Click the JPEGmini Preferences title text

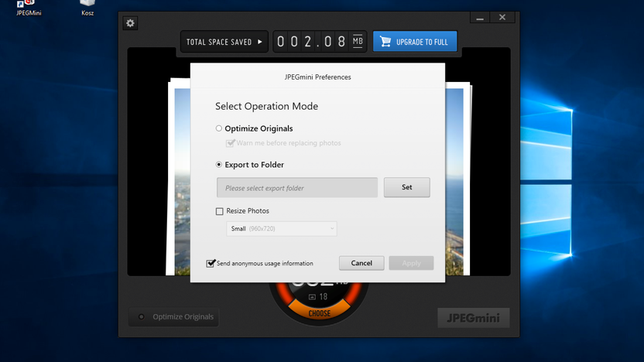[x=317, y=77]
